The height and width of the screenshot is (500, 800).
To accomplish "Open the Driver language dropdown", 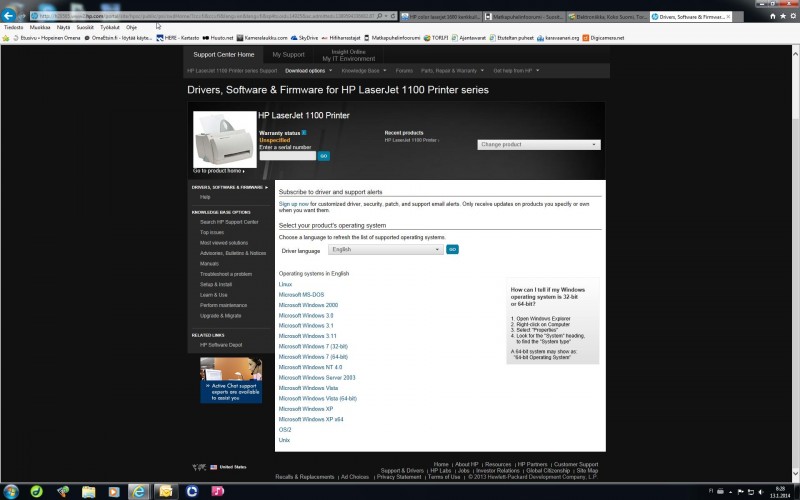I will click(385, 250).
